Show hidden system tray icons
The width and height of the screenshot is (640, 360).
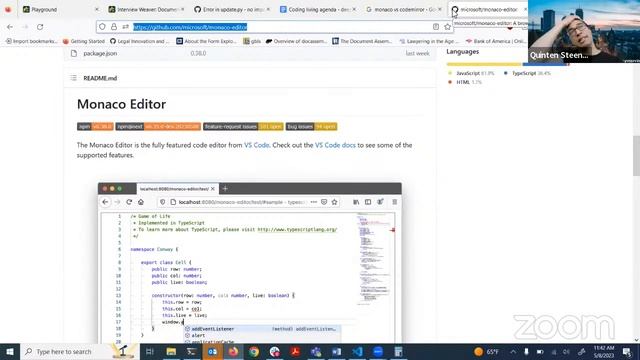(x=513, y=351)
